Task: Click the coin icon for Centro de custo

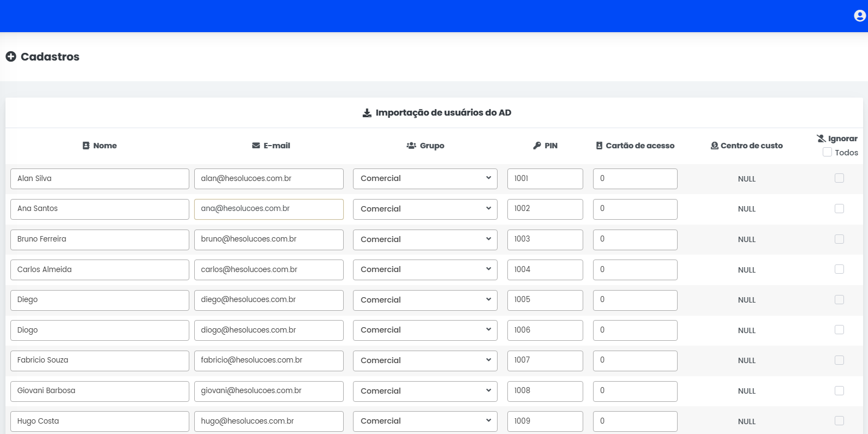Action: [714, 146]
